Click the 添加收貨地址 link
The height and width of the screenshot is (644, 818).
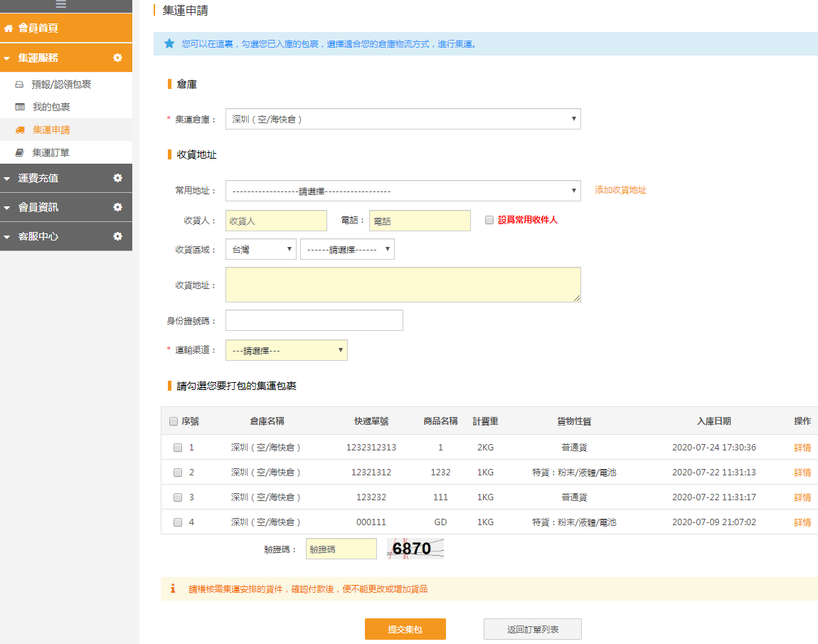[620, 190]
